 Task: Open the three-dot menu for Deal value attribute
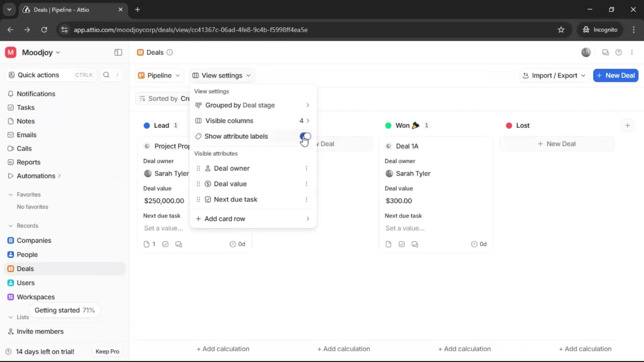[306, 184]
